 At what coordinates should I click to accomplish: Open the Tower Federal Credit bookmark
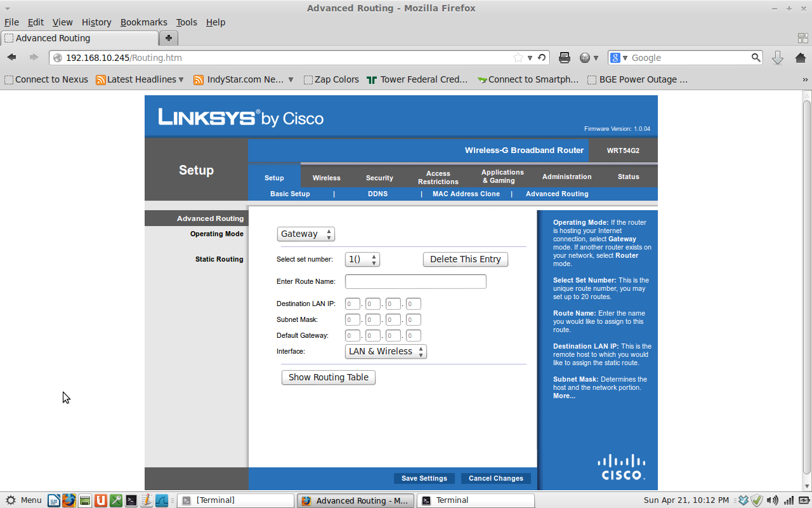click(x=417, y=80)
